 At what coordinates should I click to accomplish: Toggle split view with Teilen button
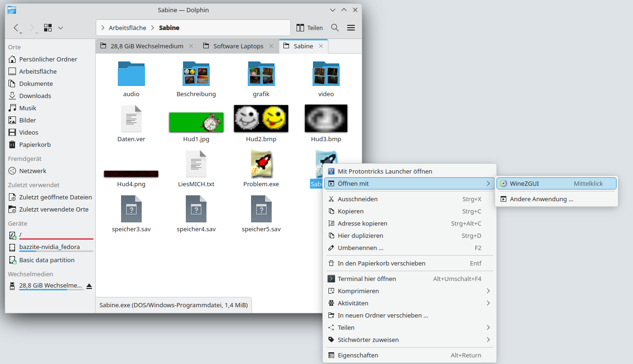tap(310, 28)
